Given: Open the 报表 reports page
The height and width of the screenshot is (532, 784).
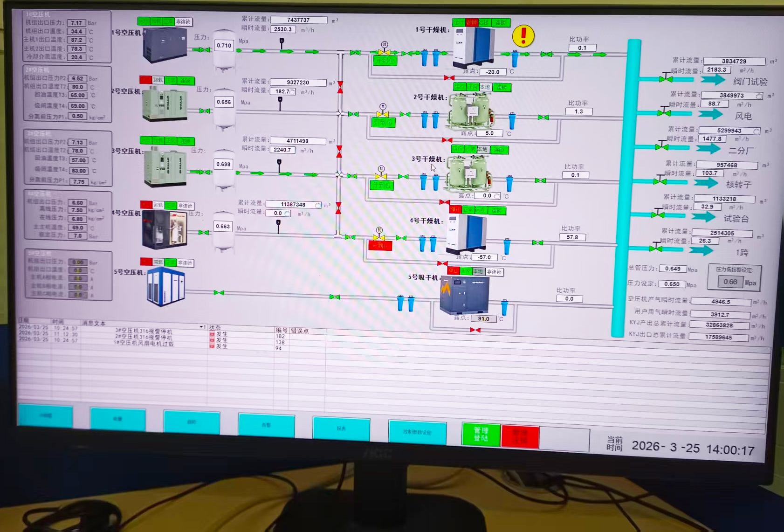Looking at the screenshot, I should point(341,428).
